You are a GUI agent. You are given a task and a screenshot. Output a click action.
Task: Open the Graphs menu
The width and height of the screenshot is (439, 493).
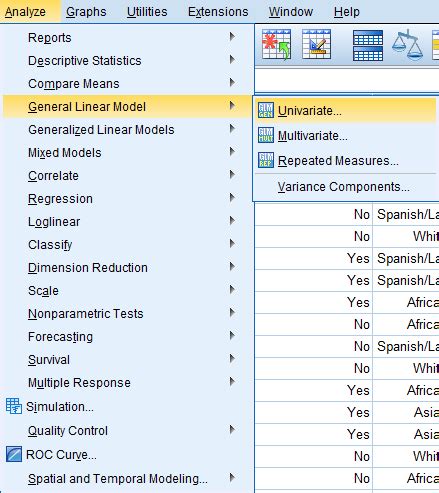click(x=86, y=12)
